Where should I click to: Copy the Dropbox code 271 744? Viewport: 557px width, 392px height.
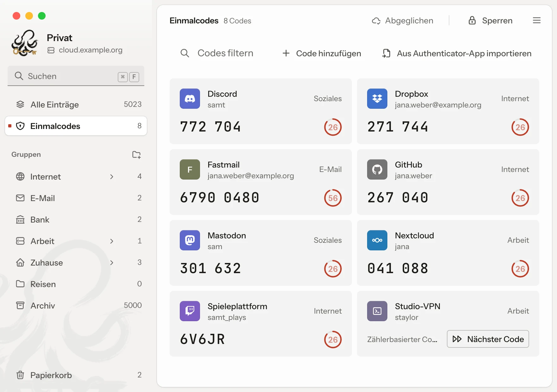[x=398, y=127]
